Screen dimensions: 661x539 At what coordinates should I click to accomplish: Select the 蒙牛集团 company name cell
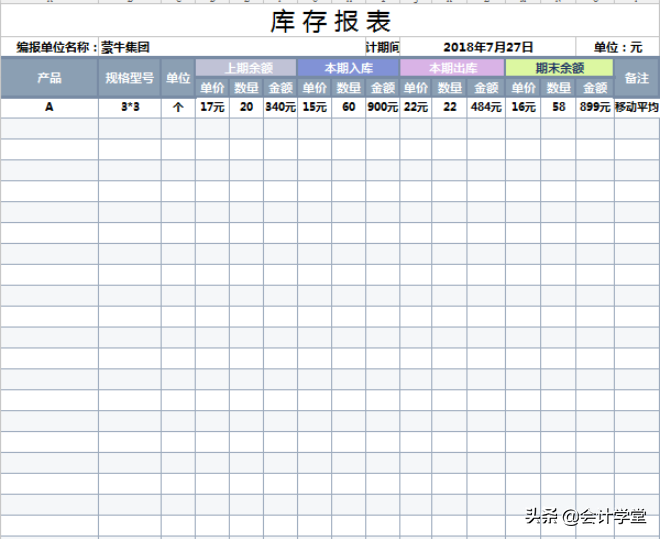(232, 47)
